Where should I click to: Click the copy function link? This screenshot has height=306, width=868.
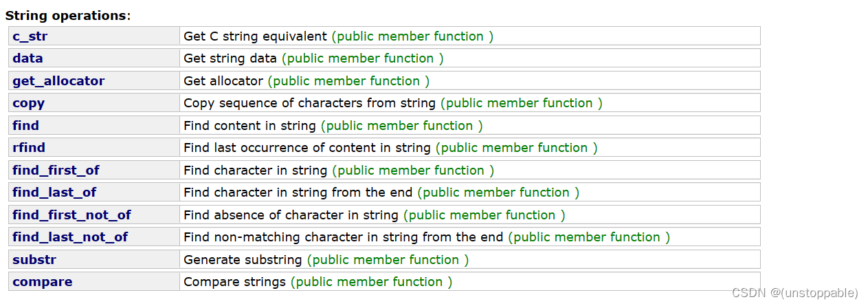[x=28, y=103]
